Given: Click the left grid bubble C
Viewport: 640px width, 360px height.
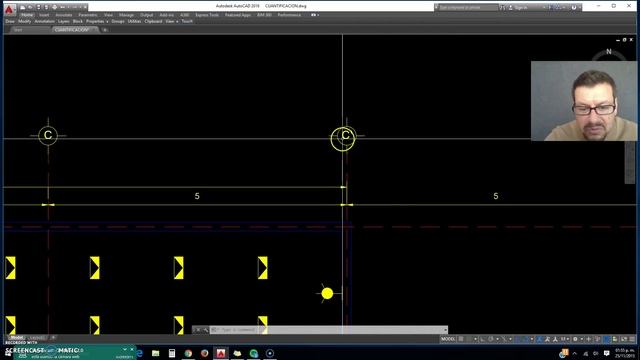Looking at the screenshot, I should (48, 135).
